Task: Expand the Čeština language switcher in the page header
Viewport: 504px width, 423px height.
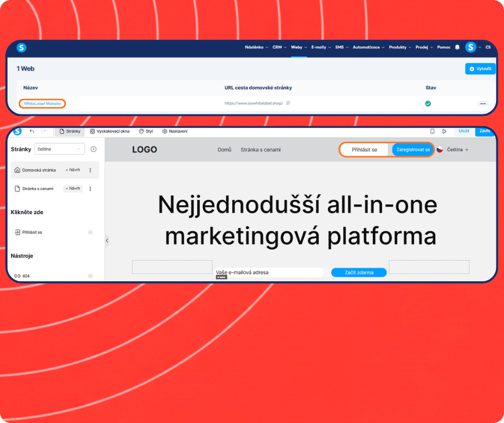Action: 457,150
